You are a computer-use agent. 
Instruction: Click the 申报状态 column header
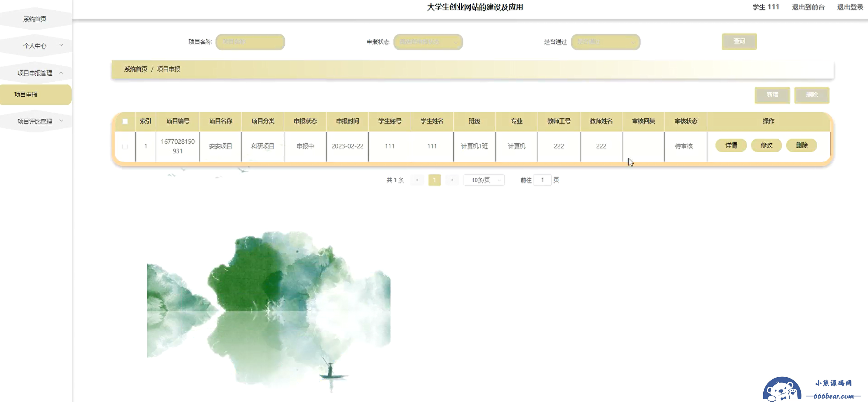pos(305,121)
